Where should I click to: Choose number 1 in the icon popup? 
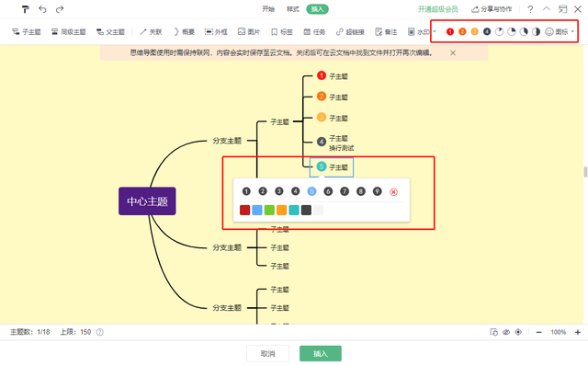246,191
